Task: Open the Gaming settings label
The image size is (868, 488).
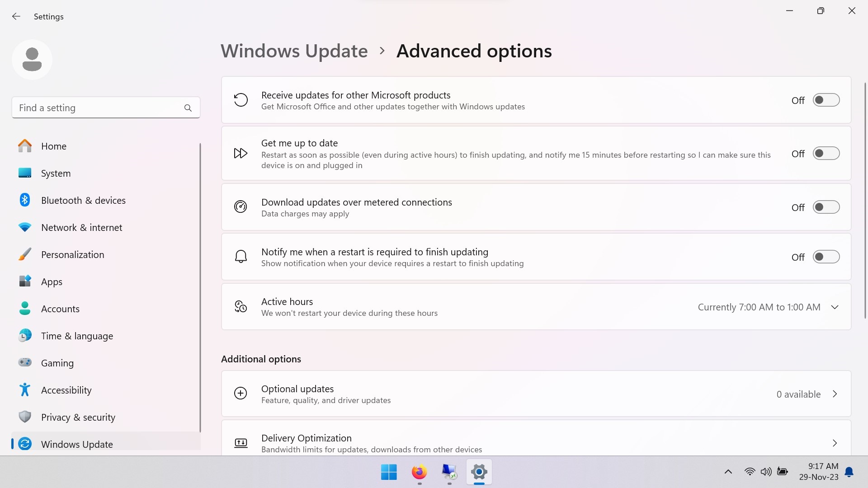Action: coord(57,363)
